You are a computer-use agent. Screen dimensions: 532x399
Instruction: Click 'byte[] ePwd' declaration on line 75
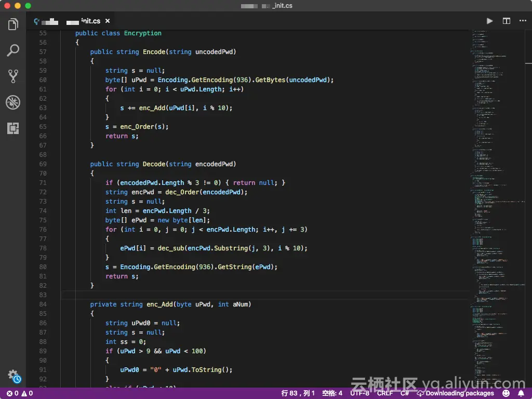tap(126, 220)
